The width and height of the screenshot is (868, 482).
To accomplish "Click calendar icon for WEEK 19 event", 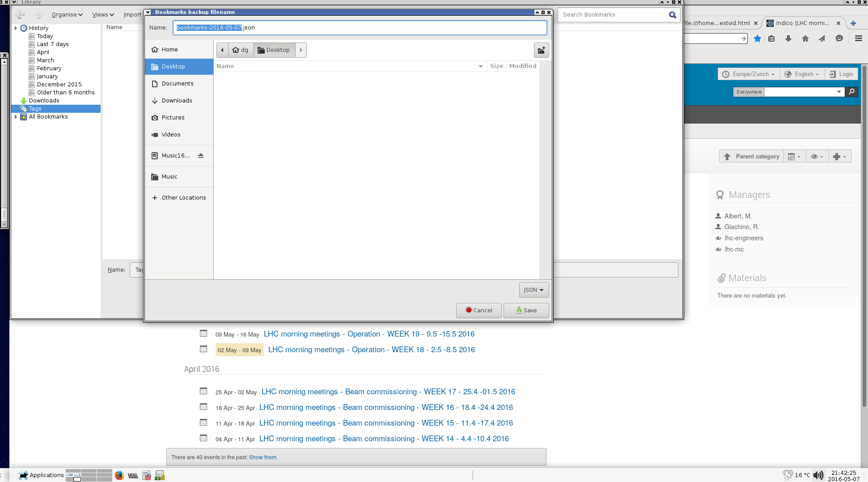I will point(203,333).
